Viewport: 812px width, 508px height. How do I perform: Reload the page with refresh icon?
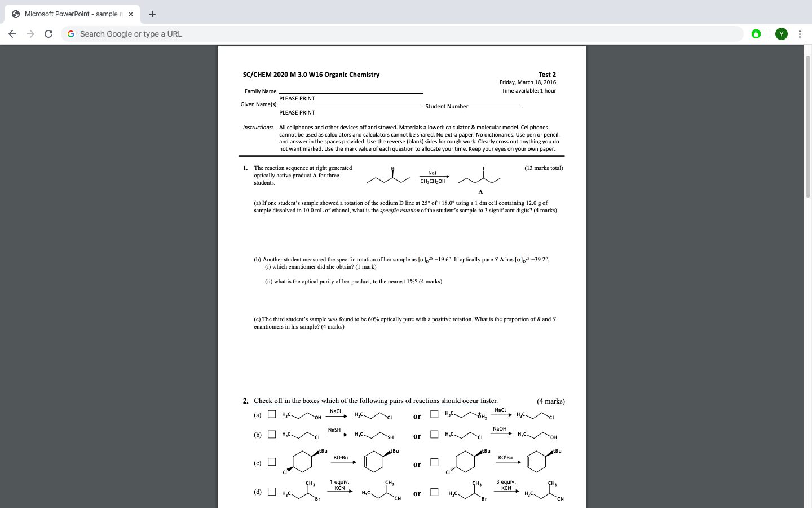[48, 34]
